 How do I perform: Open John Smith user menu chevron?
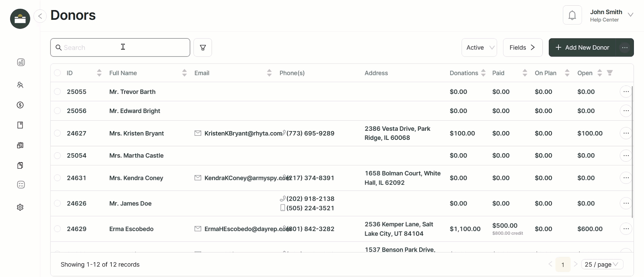tap(631, 15)
